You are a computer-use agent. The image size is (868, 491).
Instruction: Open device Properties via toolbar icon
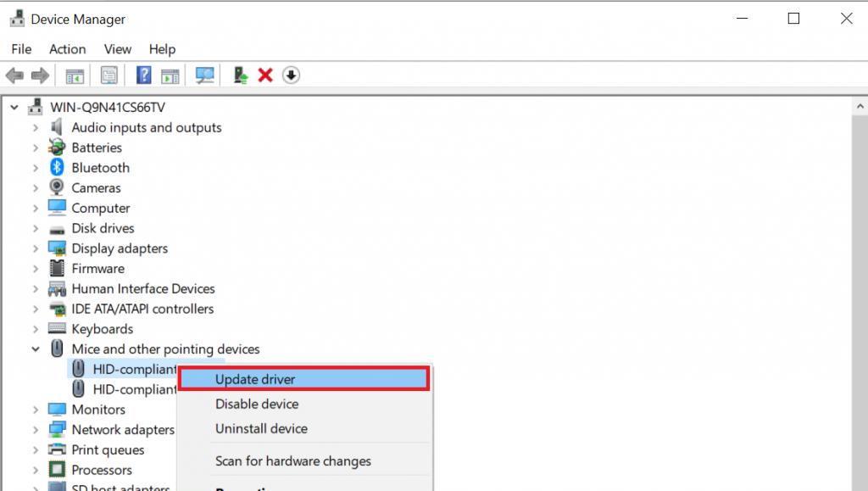click(108, 75)
